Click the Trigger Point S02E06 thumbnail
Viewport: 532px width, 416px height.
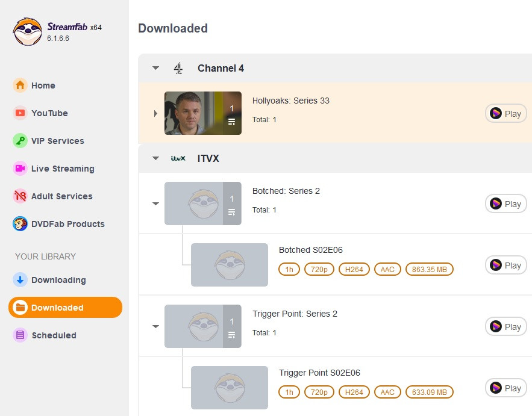click(230, 388)
